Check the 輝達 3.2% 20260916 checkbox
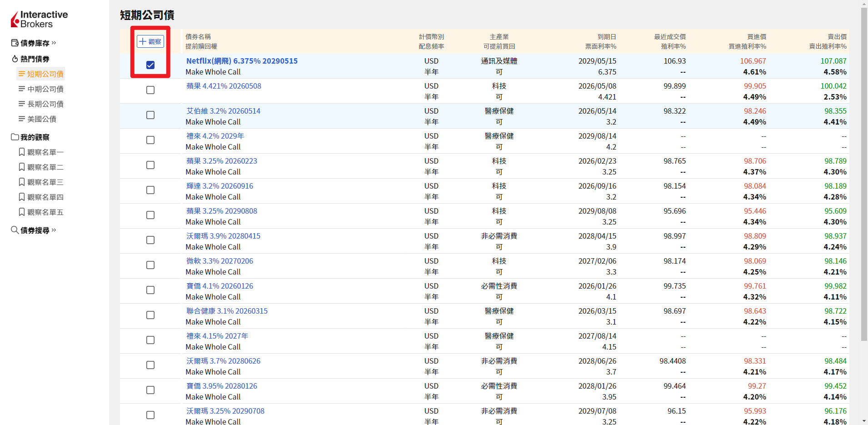The width and height of the screenshot is (868, 425). pyautogui.click(x=150, y=190)
